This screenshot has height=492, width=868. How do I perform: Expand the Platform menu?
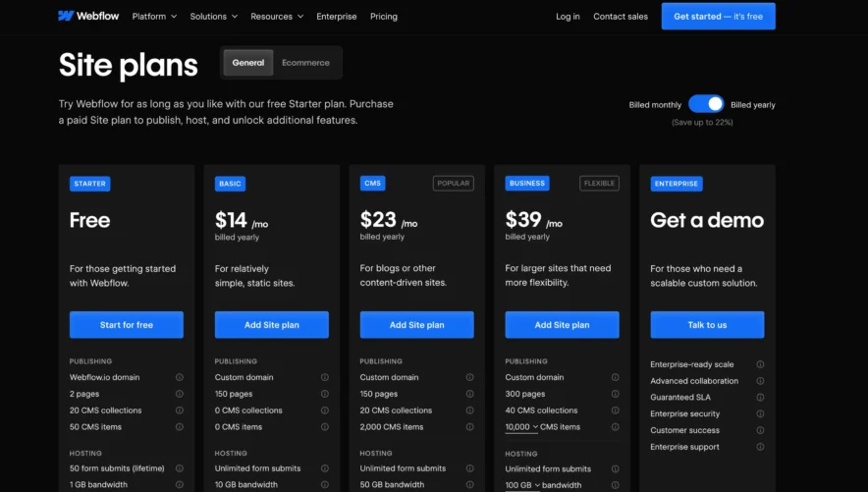154,17
